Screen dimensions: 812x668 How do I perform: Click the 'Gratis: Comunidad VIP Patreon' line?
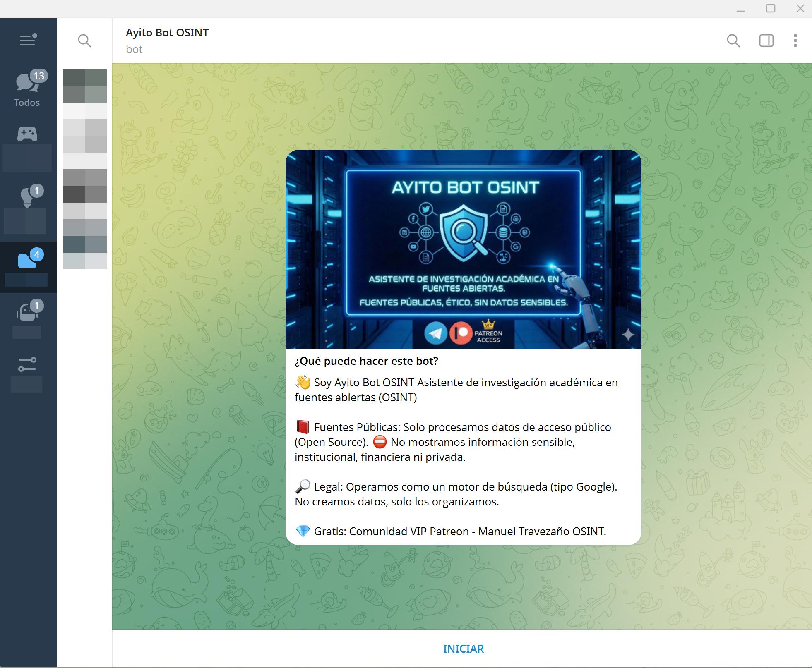click(x=450, y=532)
